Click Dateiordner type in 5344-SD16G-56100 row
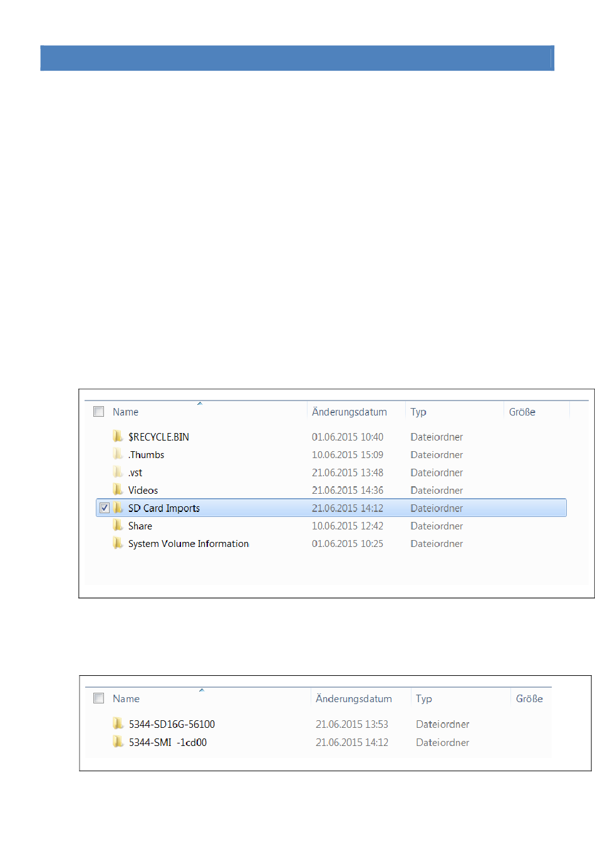Screen dimensions: 595x868 click(443, 724)
